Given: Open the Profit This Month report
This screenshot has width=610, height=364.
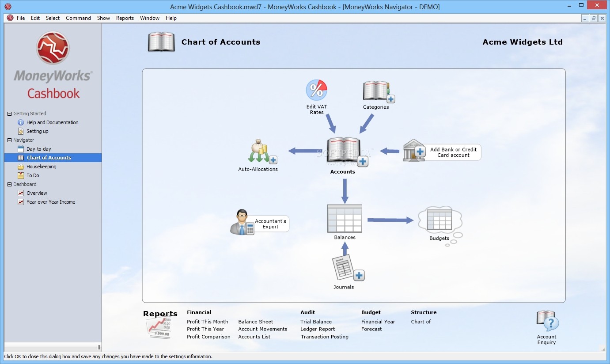Looking at the screenshot, I should click(x=208, y=322).
